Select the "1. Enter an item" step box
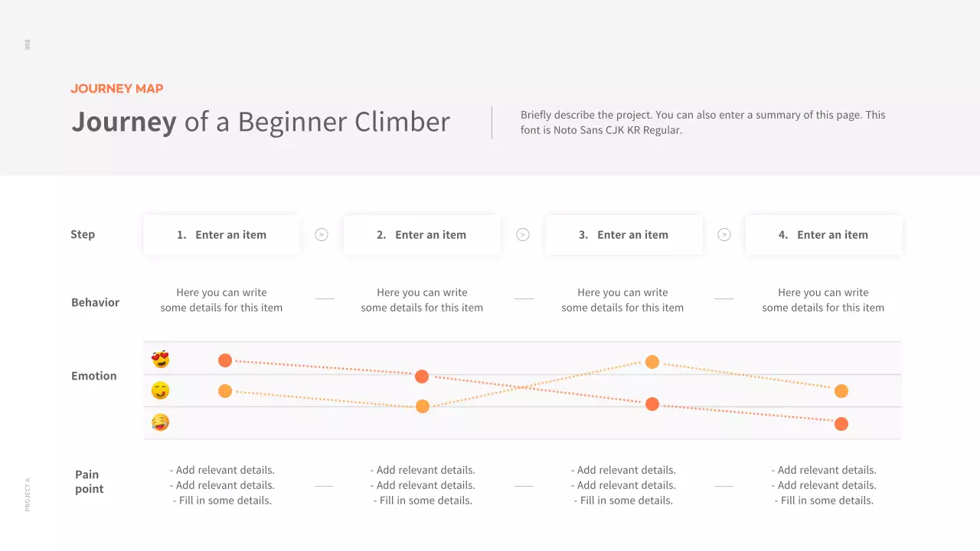Image resolution: width=980 pixels, height=551 pixels. click(221, 235)
